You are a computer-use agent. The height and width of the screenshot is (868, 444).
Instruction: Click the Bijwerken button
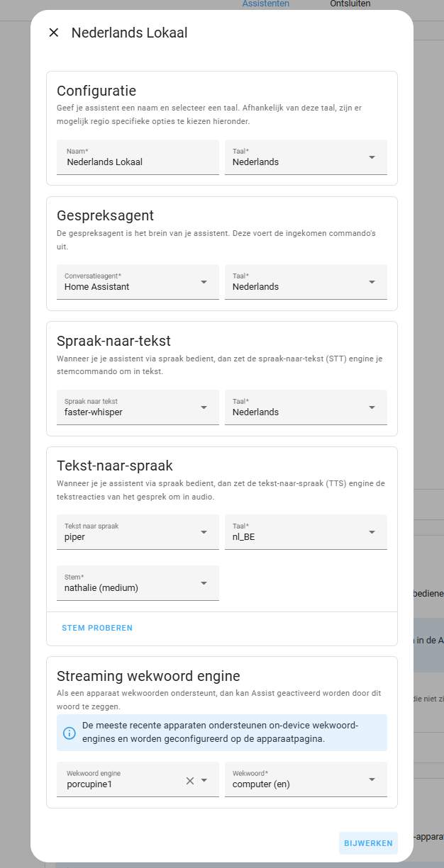tap(368, 843)
